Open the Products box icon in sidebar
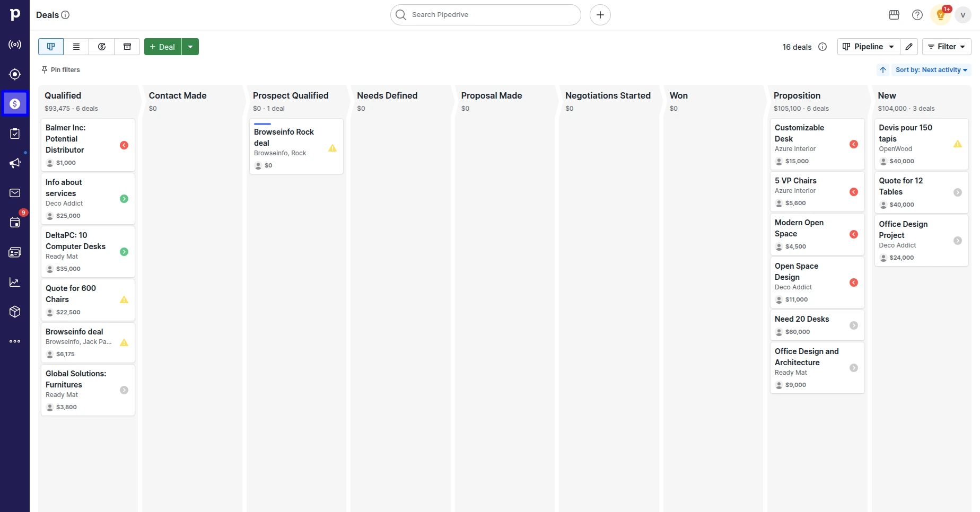The width and height of the screenshot is (980, 512). coord(15,312)
